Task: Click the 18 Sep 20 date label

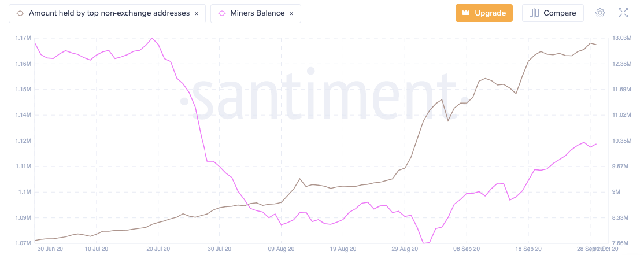Action: pyautogui.click(x=528, y=250)
